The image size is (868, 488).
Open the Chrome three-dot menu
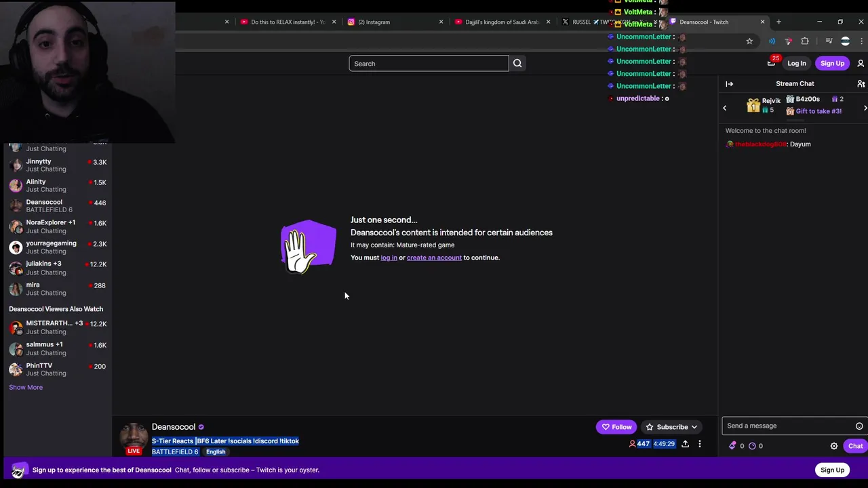(861, 41)
